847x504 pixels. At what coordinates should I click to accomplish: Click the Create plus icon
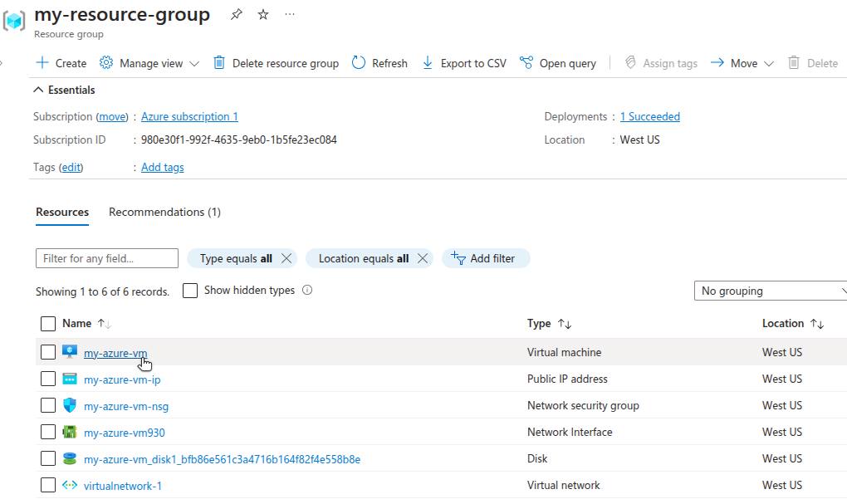(42, 62)
